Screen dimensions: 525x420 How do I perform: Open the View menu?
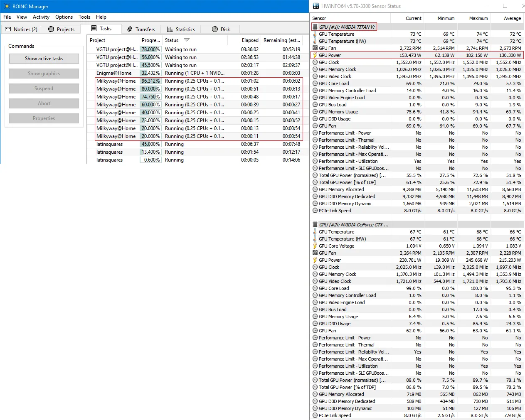point(22,17)
